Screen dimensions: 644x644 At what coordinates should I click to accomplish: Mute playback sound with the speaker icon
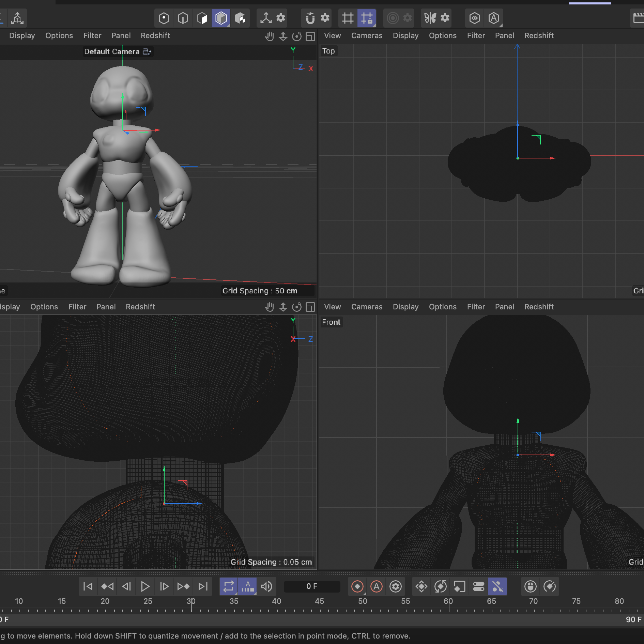[x=267, y=587]
